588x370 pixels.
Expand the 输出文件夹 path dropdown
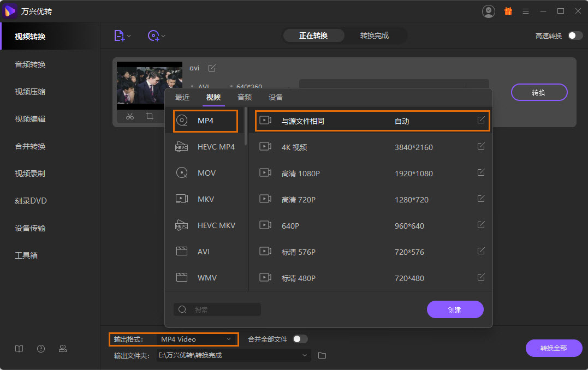tap(305, 355)
